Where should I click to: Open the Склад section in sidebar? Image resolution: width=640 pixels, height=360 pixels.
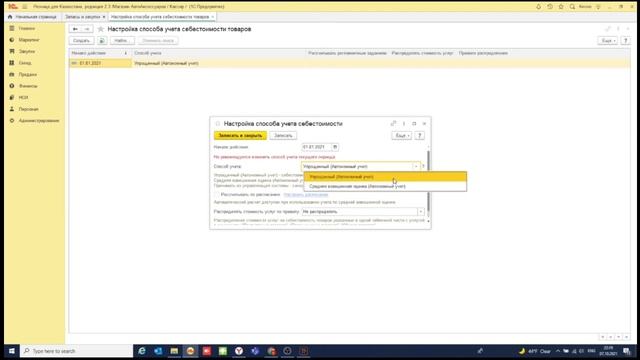[x=24, y=63]
